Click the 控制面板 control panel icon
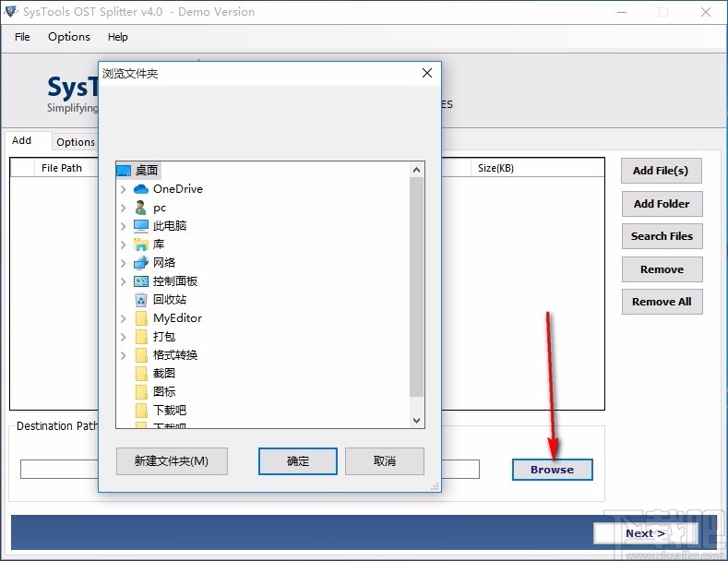 140,281
